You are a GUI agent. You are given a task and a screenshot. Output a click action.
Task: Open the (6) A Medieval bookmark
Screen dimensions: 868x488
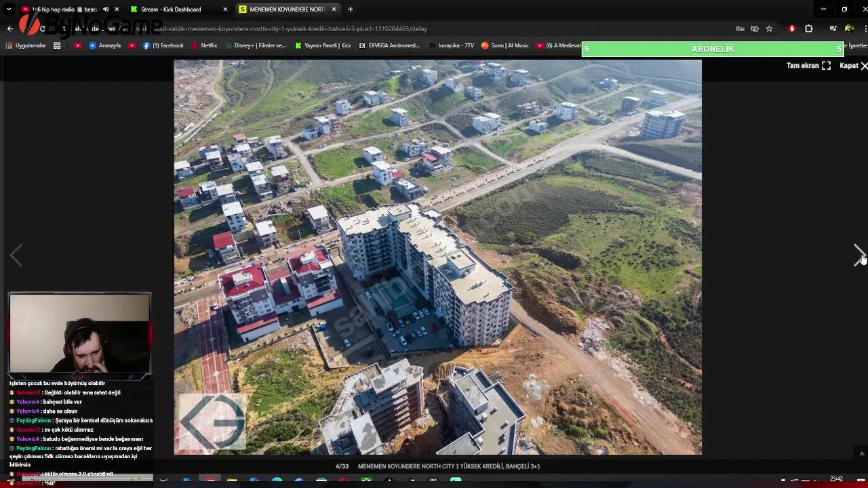tap(558, 45)
